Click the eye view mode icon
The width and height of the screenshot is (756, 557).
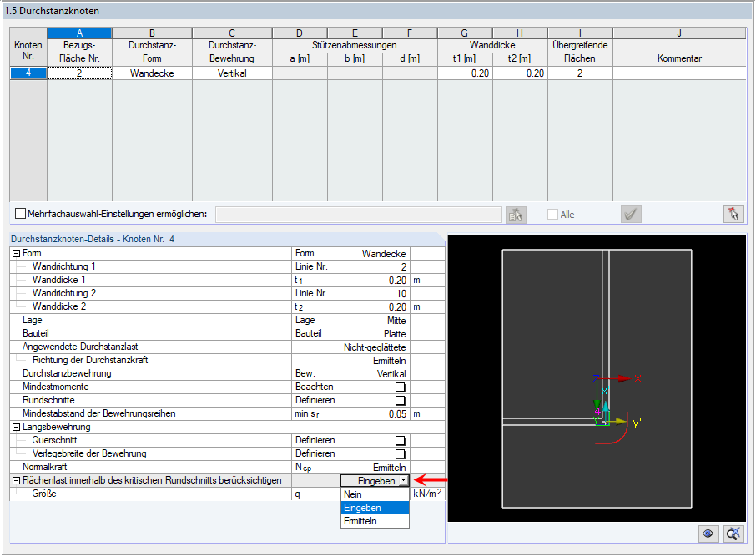tap(708, 534)
